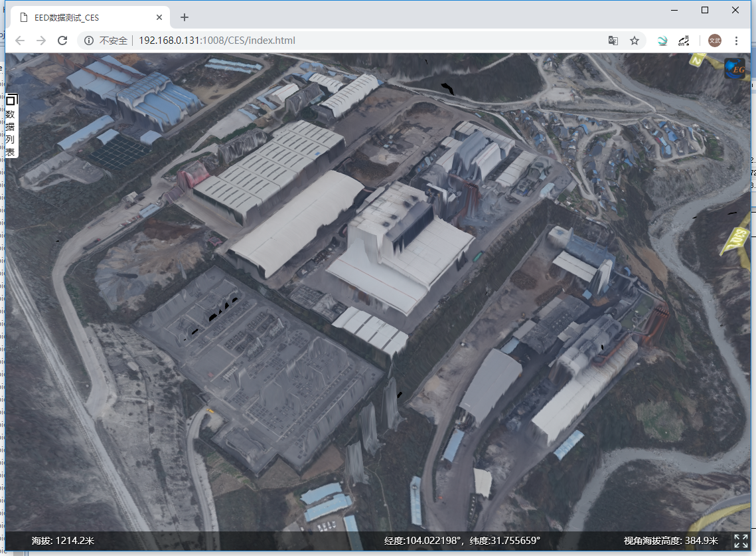The height and width of the screenshot is (556, 756).
Task: Go back to the previous page
Action: tap(20, 41)
